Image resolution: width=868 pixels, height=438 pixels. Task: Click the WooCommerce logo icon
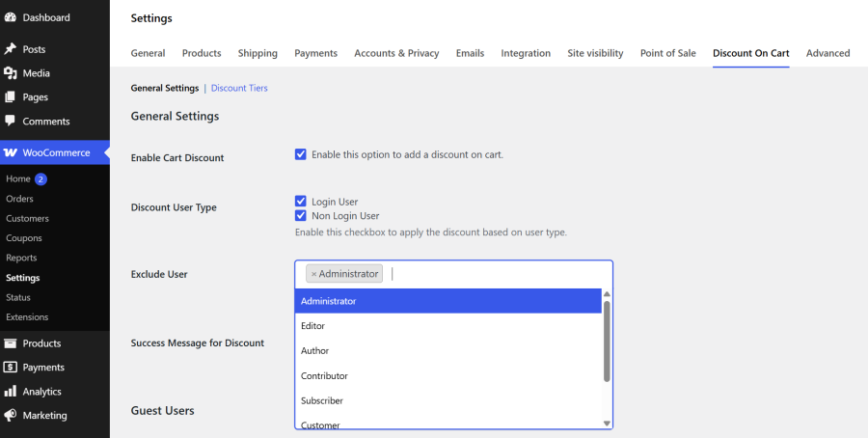(10, 152)
